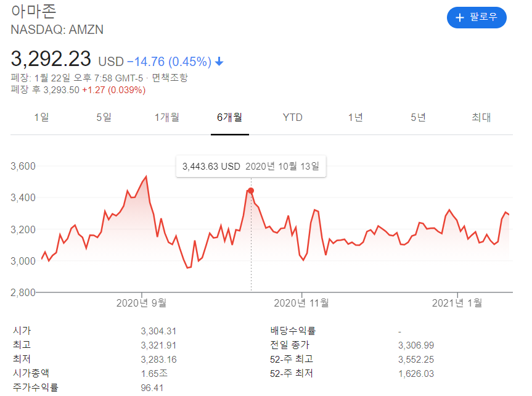Screen dimensions: 532x396
Task: Click the −14.76 (0.45%) price change
Action: click(x=169, y=62)
